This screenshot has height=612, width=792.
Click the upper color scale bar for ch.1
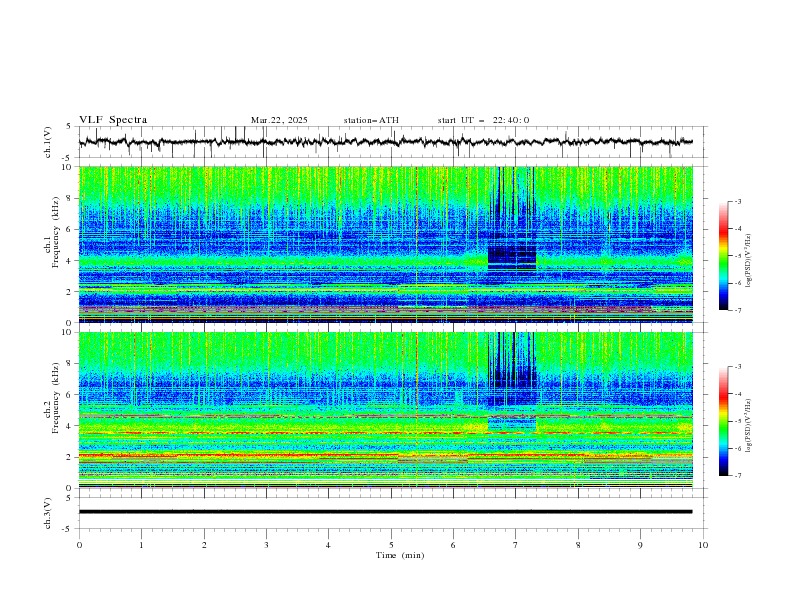[x=723, y=255]
